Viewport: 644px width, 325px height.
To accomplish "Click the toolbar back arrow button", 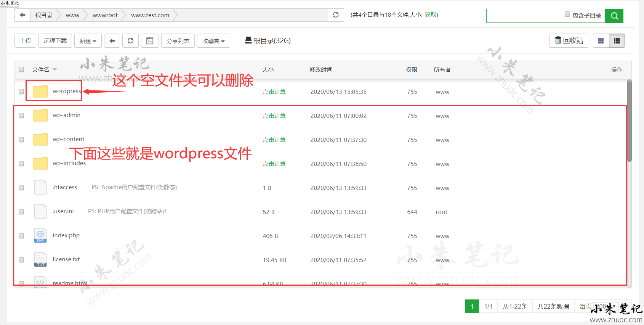I will pos(112,41).
